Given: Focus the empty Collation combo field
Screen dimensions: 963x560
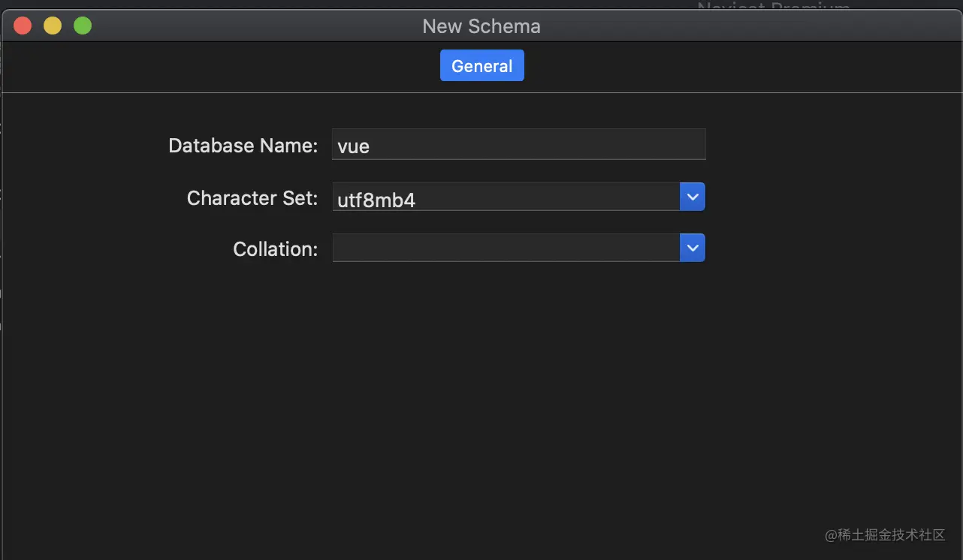Looking at the screenshot, I should click(x=506, y=248).
